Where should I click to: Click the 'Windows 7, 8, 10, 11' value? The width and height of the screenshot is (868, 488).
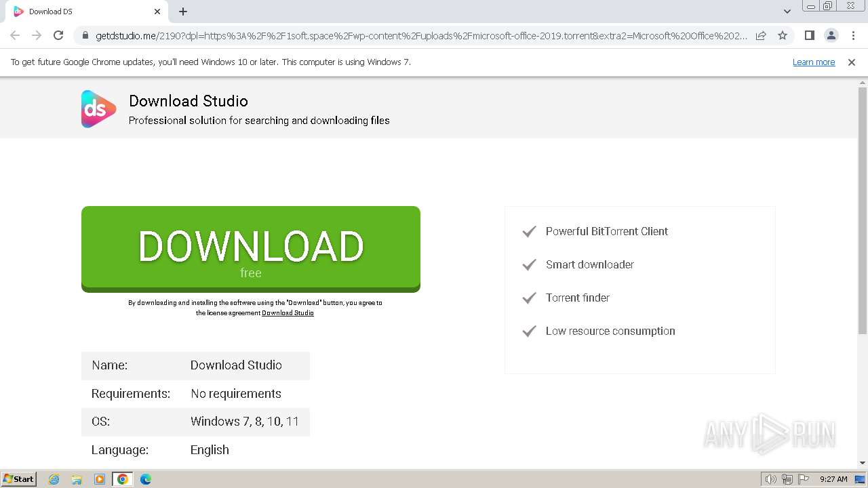[245, 422]
